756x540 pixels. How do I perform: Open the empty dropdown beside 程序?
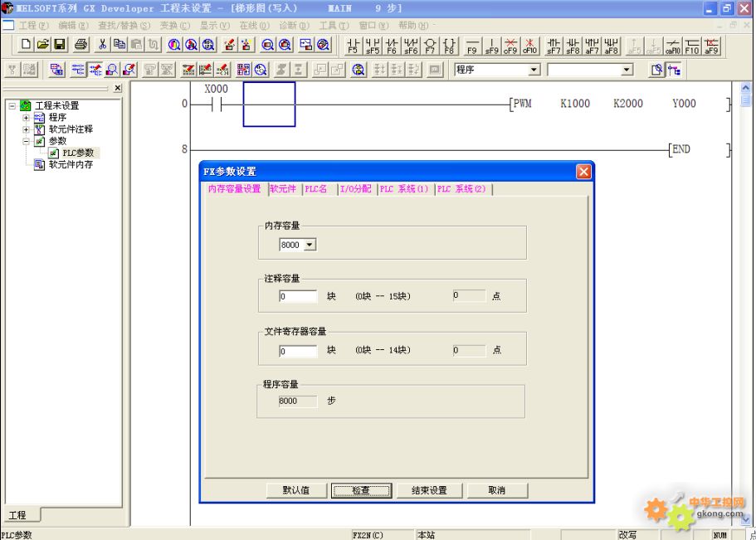[627, 70]
